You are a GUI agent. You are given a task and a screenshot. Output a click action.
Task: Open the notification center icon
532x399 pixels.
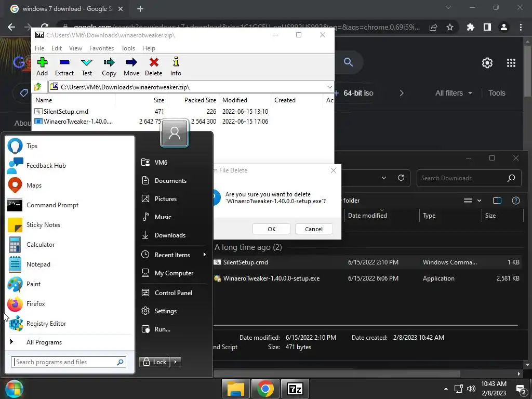coord(521,390)
